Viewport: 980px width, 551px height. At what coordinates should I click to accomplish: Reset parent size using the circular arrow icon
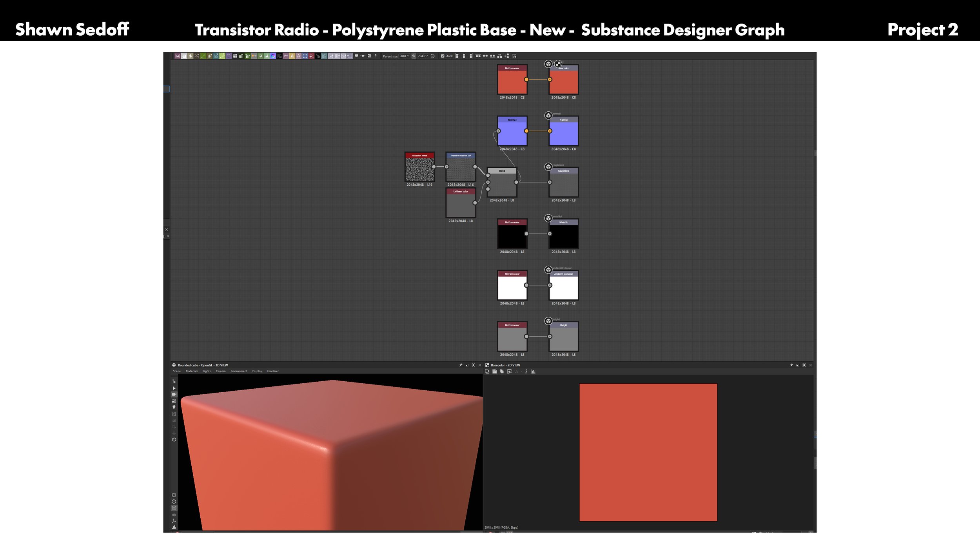433,56
